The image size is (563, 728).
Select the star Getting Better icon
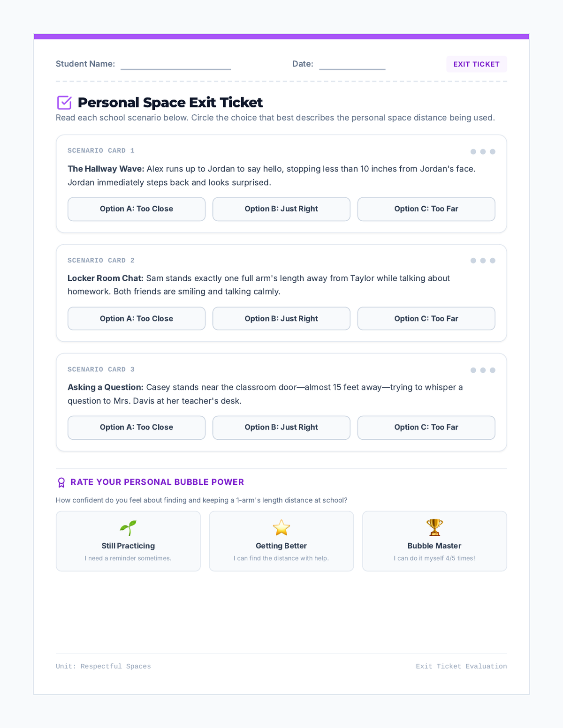281,528
